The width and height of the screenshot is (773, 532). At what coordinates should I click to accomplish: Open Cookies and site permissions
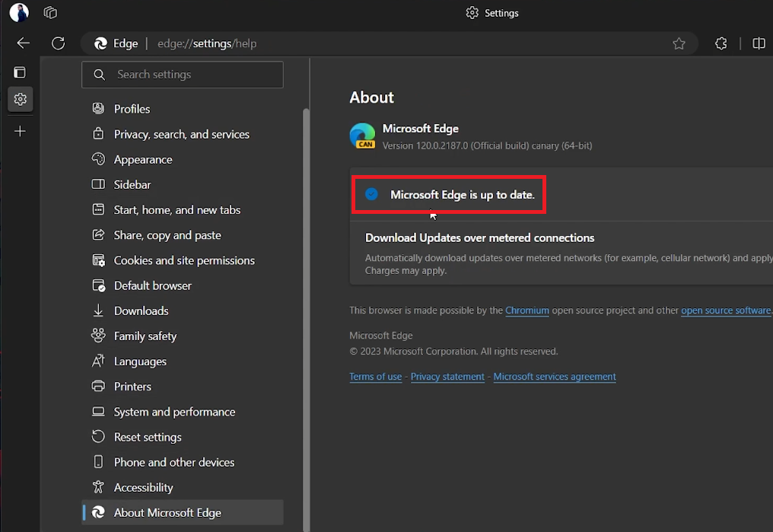point(183,260)
